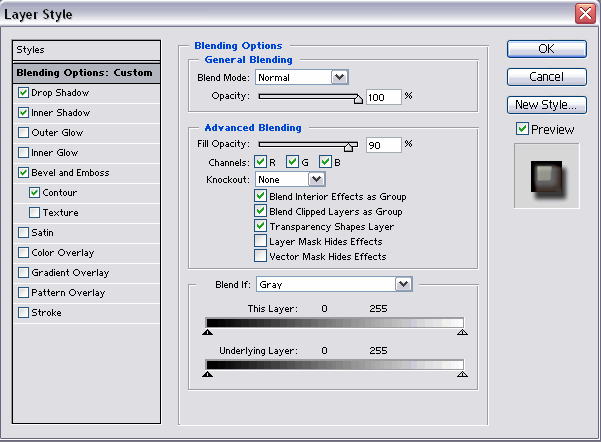This screenshot has width=601, height=442.
Task: Open the Drop Shadow settings label
Action: tap(60, 93)
